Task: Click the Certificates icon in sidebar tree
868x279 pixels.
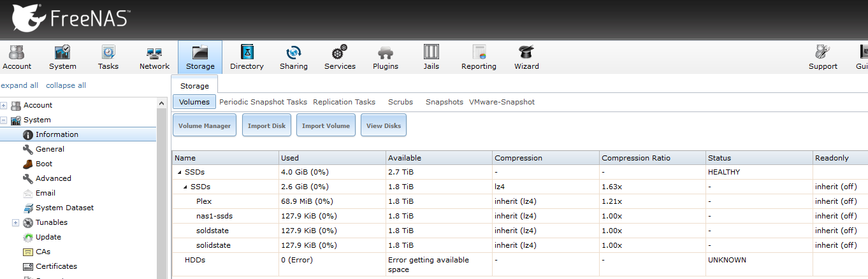Action: (28, 266)
